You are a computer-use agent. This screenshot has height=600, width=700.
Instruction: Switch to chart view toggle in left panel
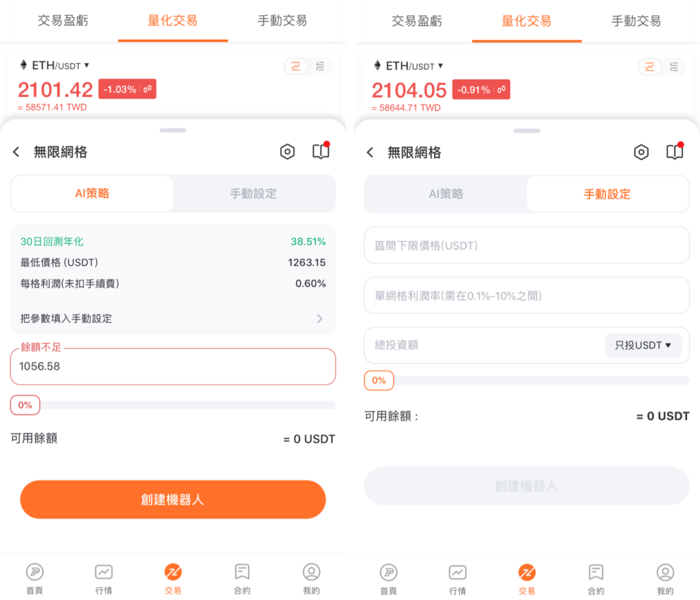(x=295, y=66)
